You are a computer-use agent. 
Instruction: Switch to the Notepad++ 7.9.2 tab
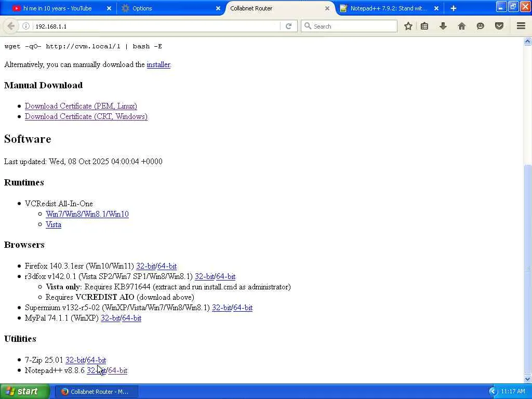click(389, 8)
